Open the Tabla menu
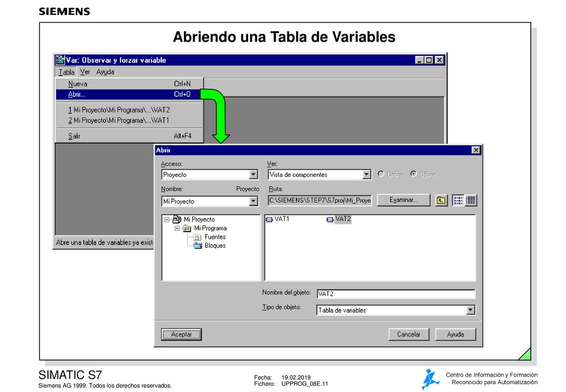Viewport: 566px width, 392px height. pyautogui.click(x=66, y=72)
